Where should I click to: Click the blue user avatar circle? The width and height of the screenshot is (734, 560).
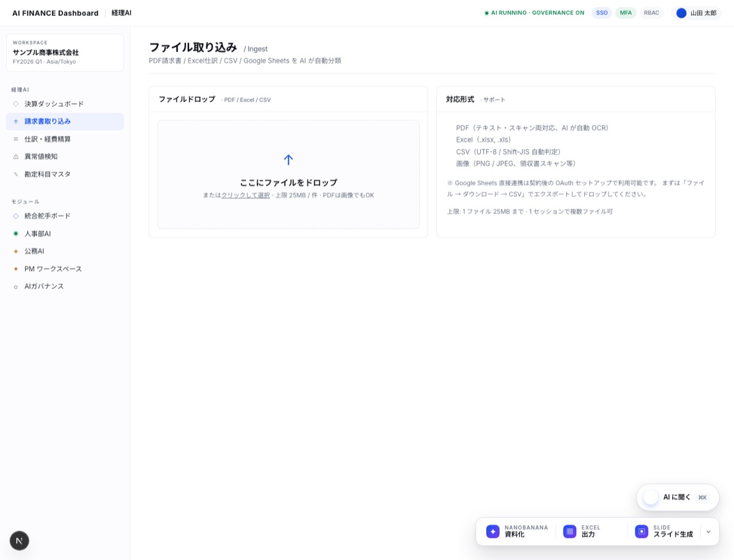[x=681, y=13]
